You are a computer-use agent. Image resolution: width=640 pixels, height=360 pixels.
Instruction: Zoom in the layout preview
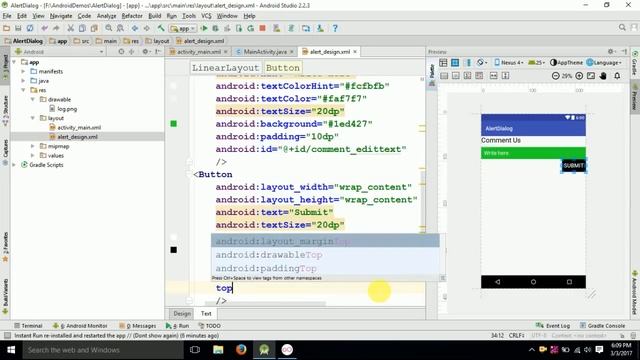(x=579, y=76)
